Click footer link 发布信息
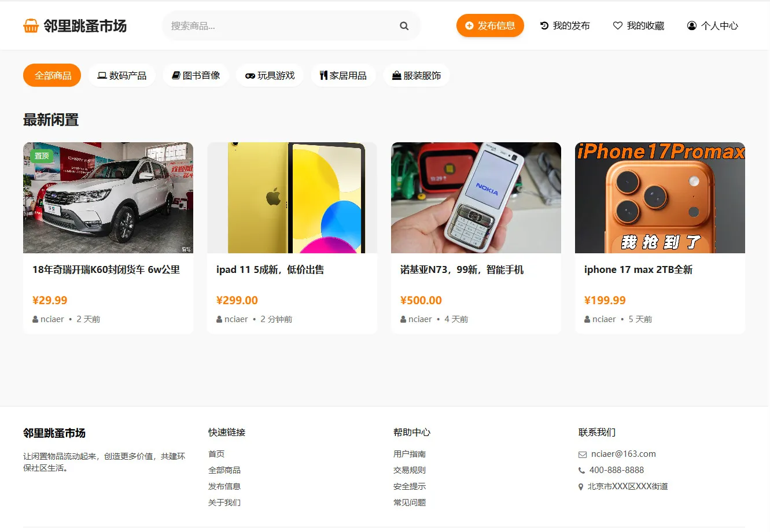 tap(224, 487)
